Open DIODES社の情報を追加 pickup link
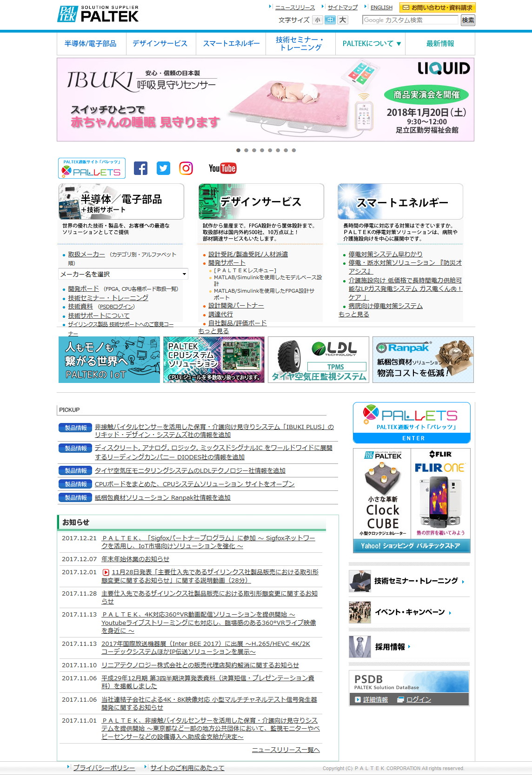 213,452
